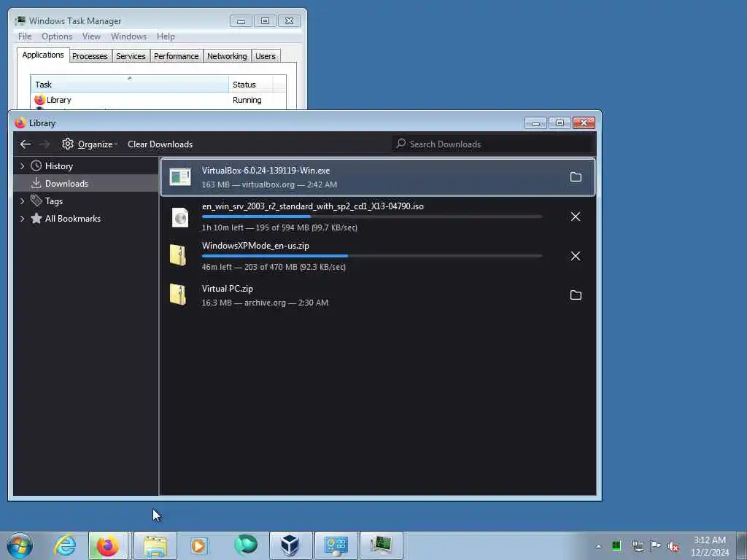
Task: Click the WindowsXPMode_en-us.zip file name
Action: coord(255,246)
